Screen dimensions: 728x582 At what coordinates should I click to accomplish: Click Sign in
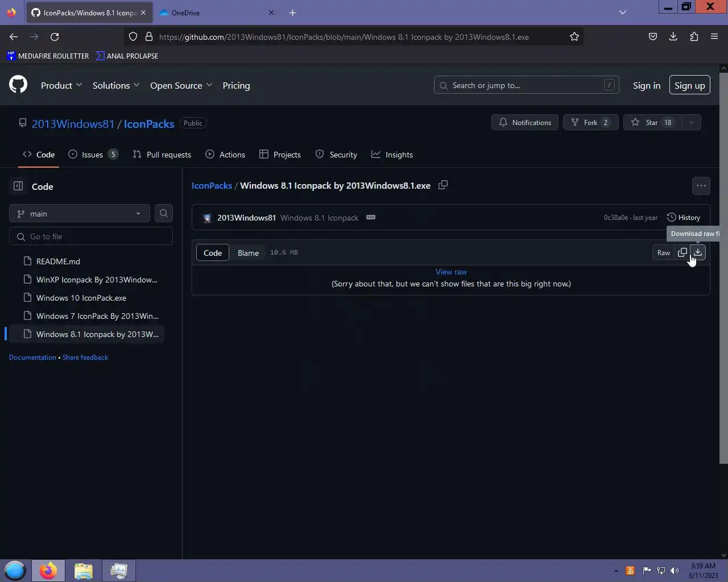coord(647,85)
